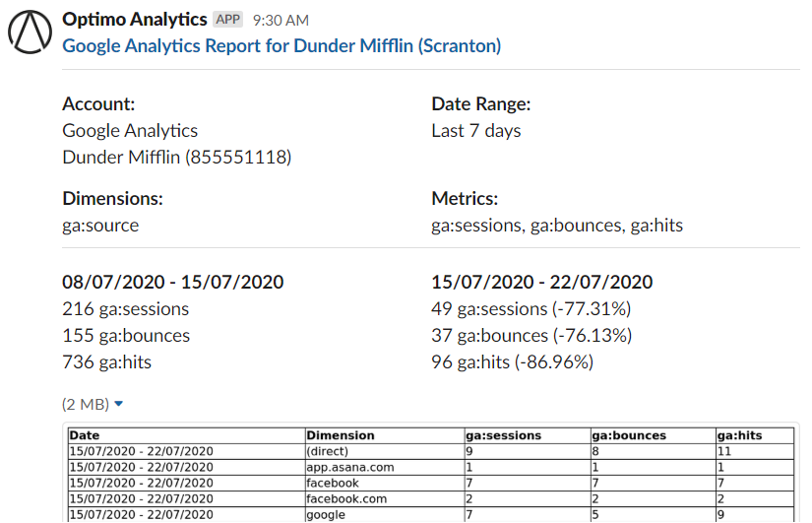Select the ga:source dimension value
Screen dimensions: 812x523
[x=100, y=225]
